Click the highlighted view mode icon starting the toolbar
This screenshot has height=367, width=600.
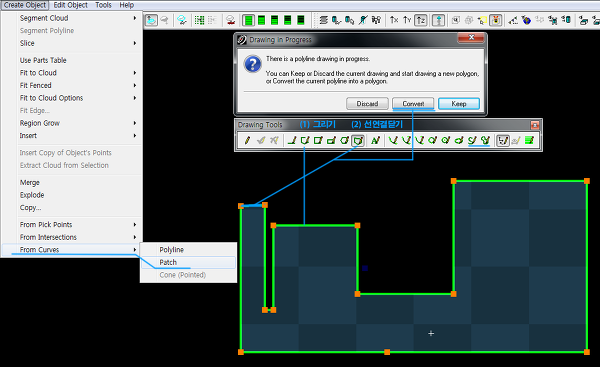(151, 20)
